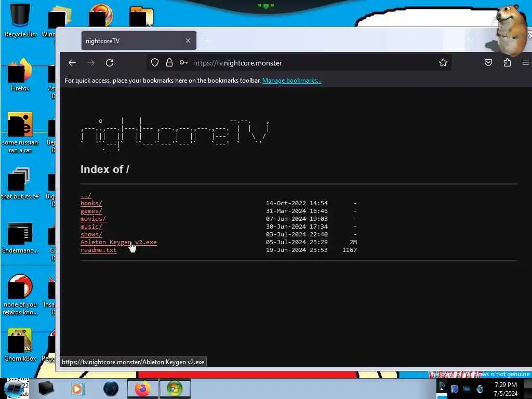This screenshot has width=532, height=399.
Task: Reload the nightcoreTV page
Action: click(x=110, y=63)
